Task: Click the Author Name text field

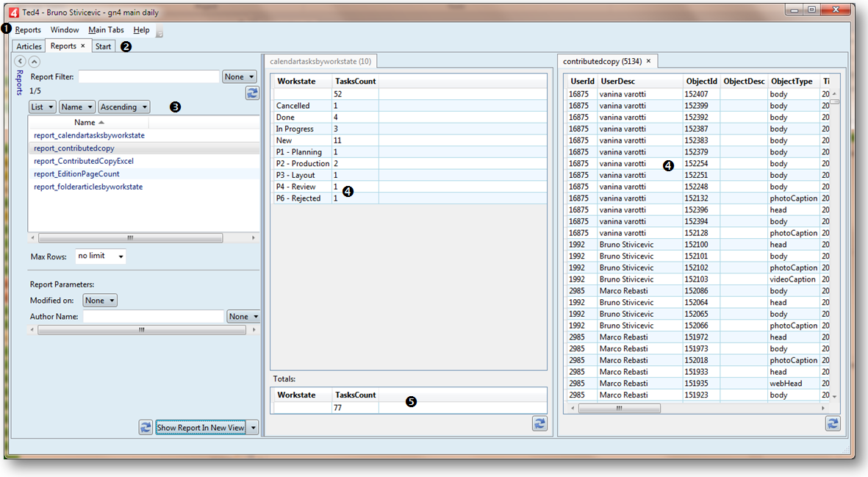Action: 154,317
